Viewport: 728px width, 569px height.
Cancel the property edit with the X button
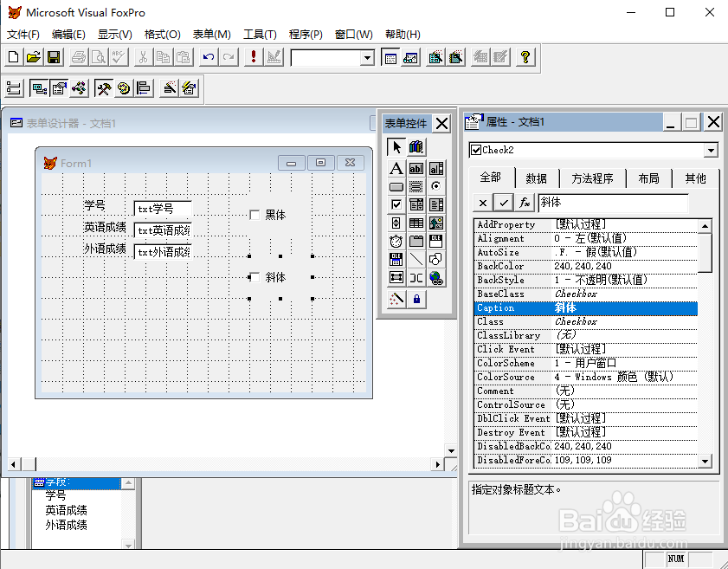(483, 203)
